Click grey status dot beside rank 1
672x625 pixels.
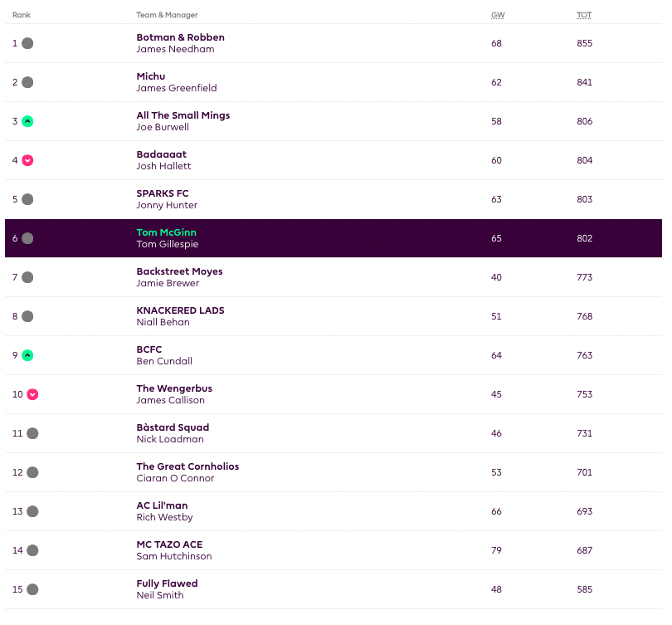point(27,43)
